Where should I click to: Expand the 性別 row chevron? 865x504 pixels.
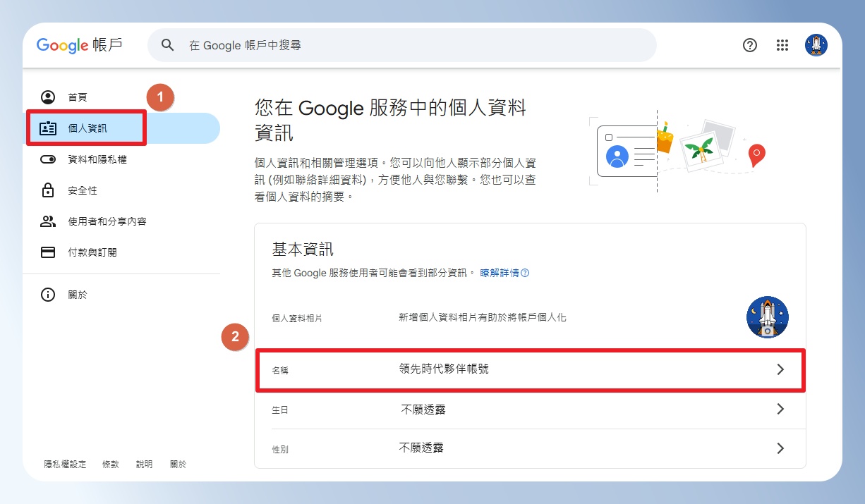[x=780, y=448]
